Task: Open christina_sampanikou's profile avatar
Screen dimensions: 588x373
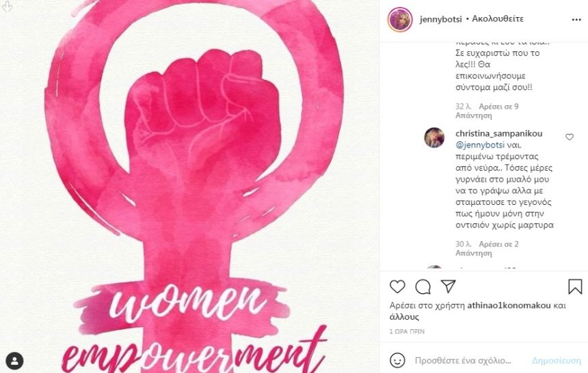Action: (x=434, y=137)
